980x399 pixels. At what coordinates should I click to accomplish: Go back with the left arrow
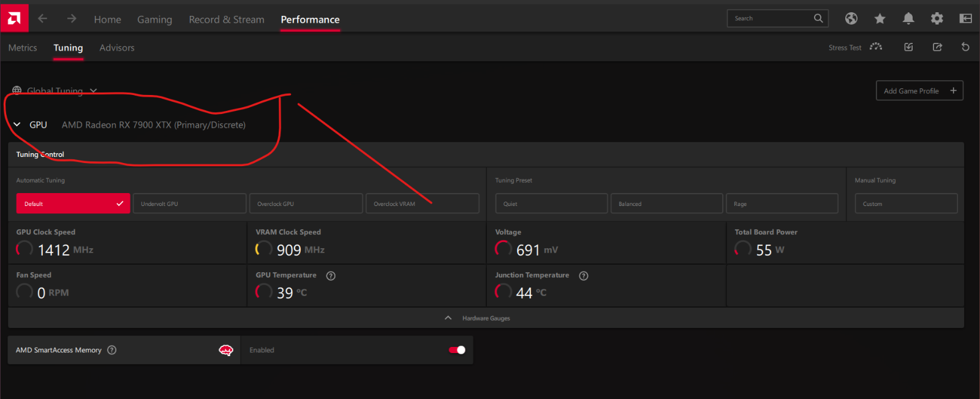pyautogui.click(x=42, y=18)
